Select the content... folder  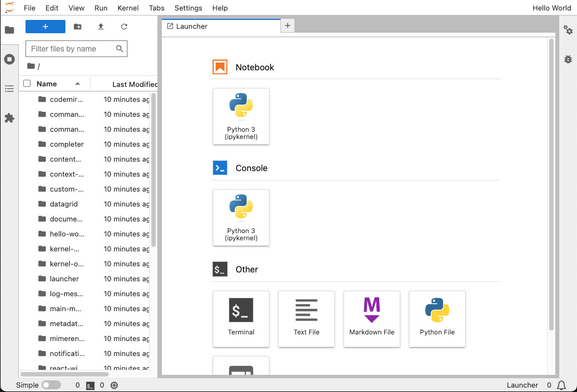pos(85,159)
